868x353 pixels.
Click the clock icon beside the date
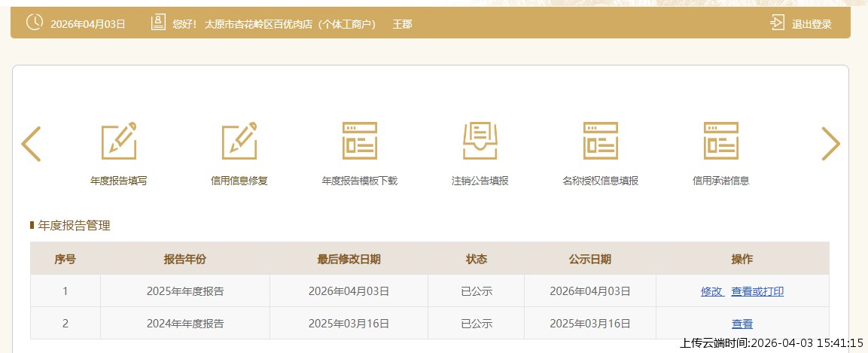click(x=35, y=23)
